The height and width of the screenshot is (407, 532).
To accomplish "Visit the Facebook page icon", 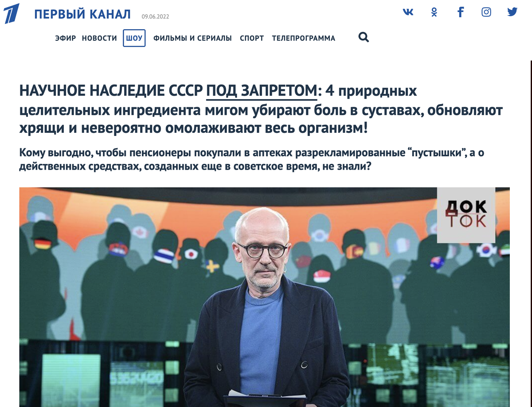I will [x=460, y=12].
